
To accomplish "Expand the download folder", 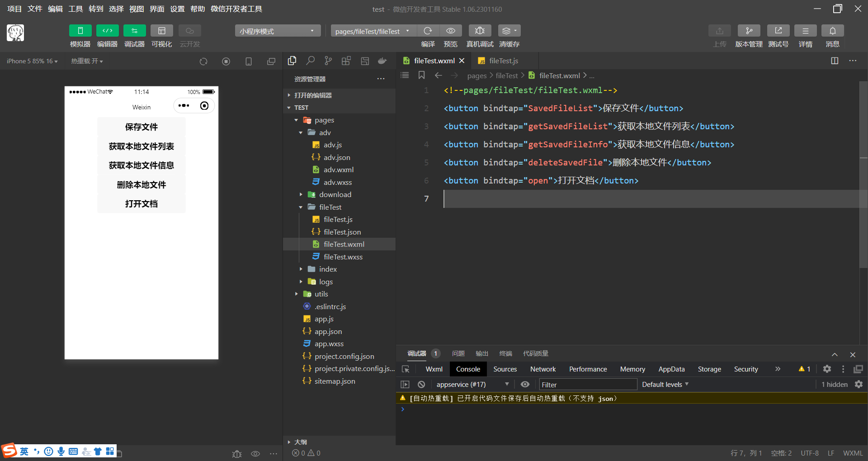I will pos(339,194).
